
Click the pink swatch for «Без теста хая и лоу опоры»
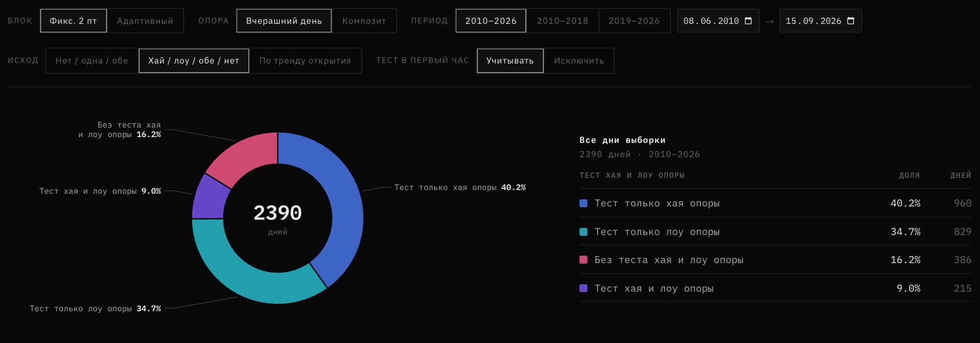point(583,260)
